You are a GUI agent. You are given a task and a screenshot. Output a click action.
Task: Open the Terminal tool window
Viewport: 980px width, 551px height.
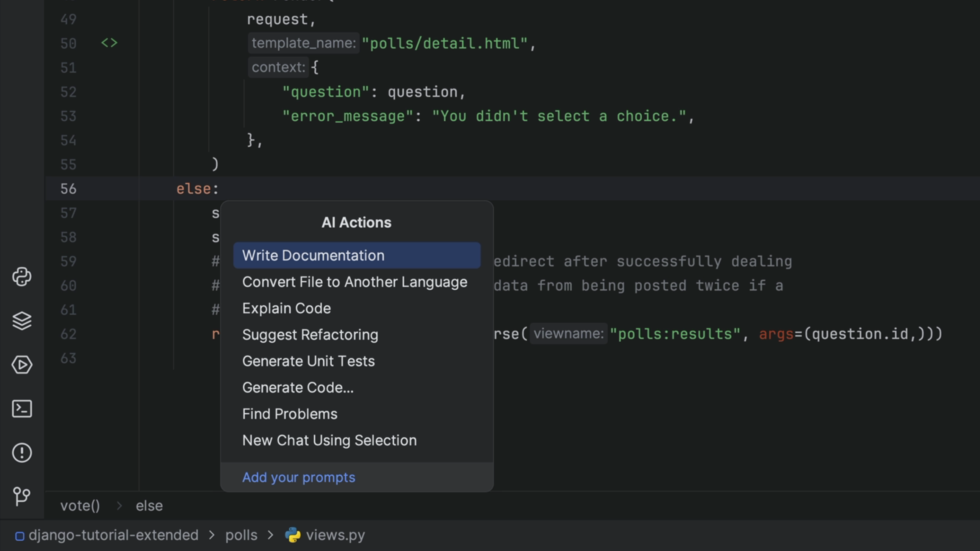click(22, 409)
